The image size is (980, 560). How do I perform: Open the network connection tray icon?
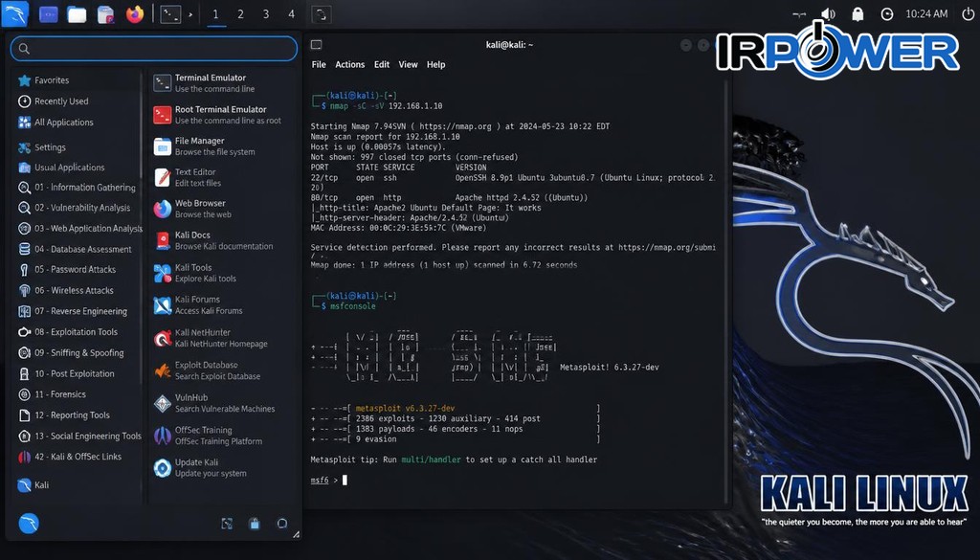click(x=799, y=13)
